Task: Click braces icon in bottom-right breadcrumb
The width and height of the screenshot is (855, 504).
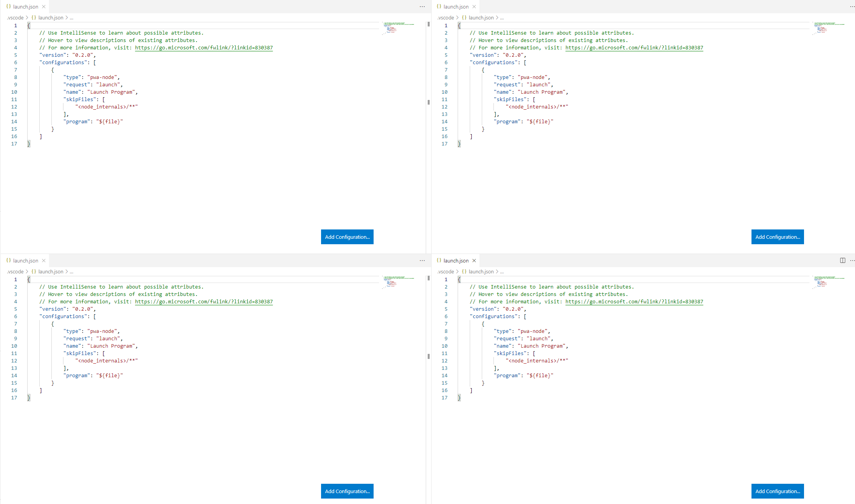Action: 464,271
